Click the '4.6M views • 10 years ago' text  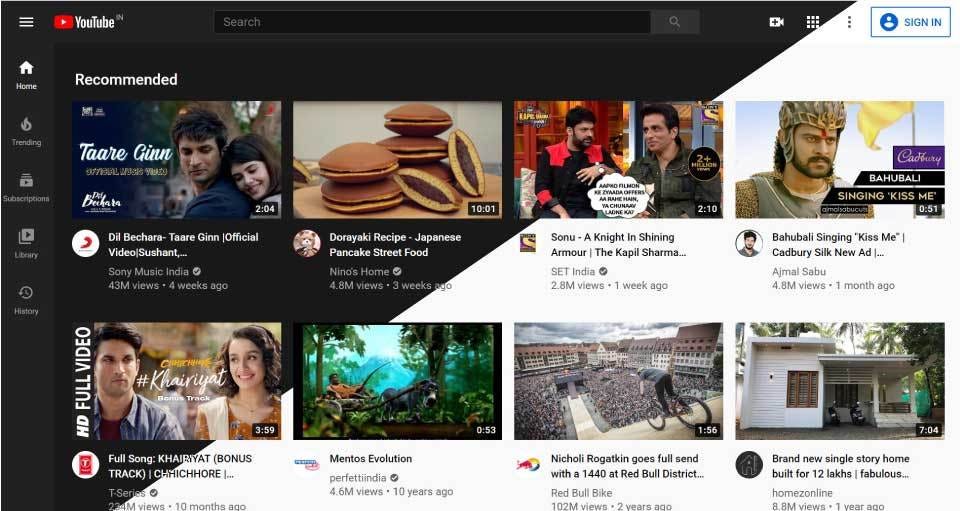391,491
